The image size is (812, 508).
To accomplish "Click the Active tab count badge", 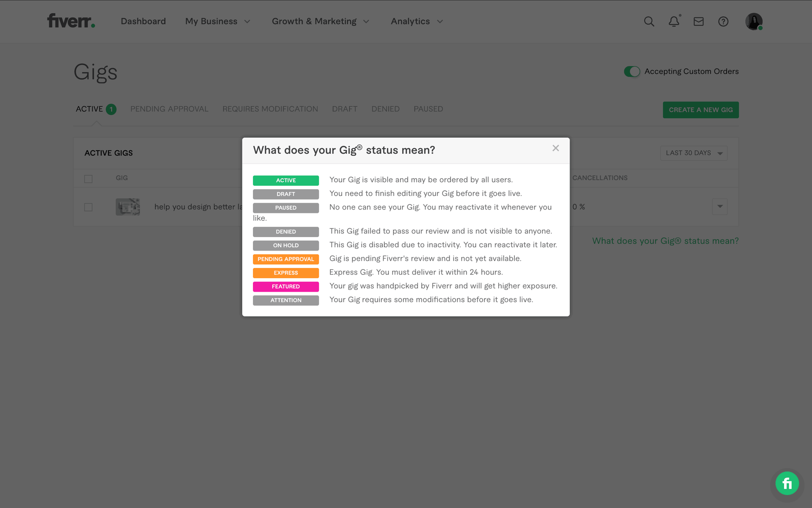I will 111,109.
